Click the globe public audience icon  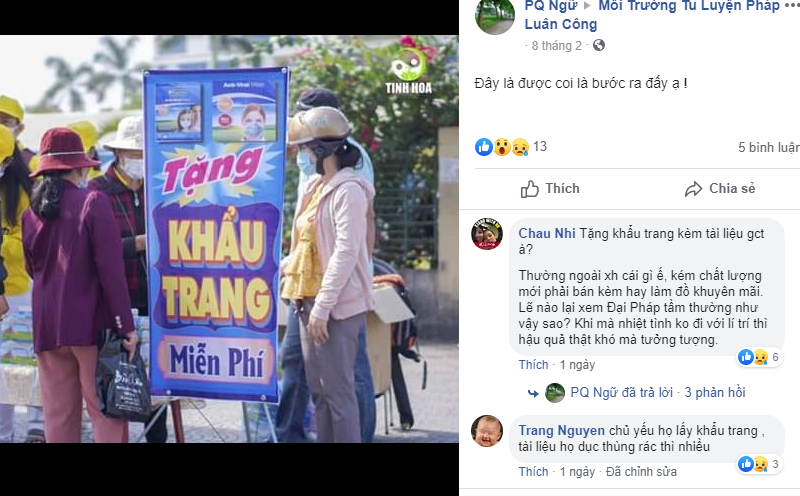(599, 45)
